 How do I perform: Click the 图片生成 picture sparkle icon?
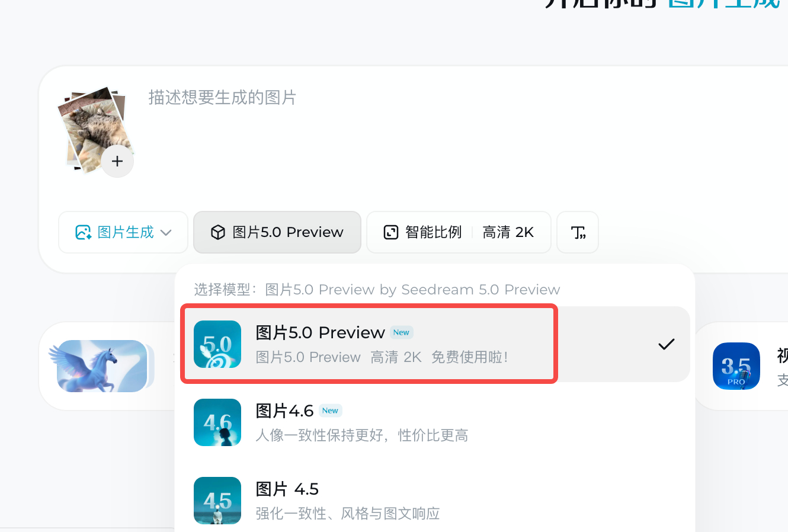click(84, 232)
